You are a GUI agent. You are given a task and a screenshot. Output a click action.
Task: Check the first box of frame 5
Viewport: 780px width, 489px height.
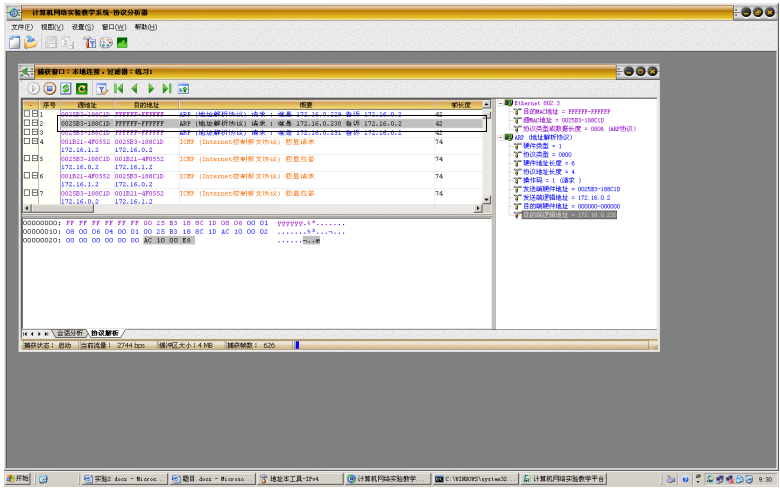27,158
